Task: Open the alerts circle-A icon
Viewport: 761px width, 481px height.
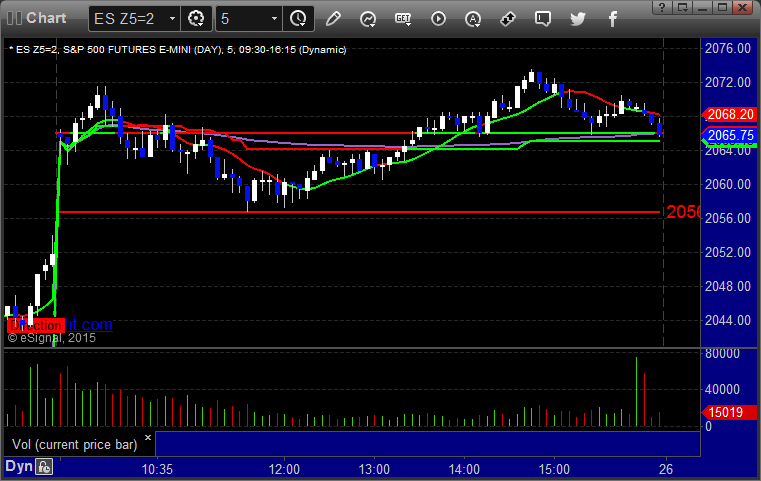Action: coord(473,19)
